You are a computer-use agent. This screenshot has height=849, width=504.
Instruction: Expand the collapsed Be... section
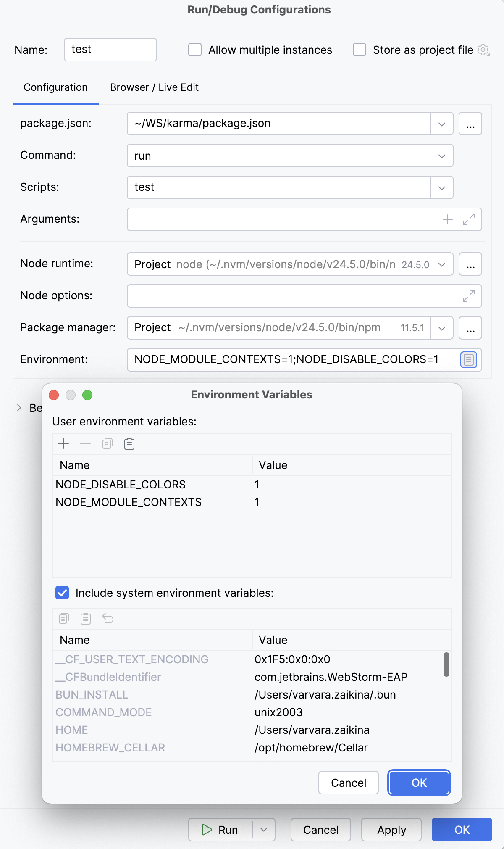pos(19,408)
